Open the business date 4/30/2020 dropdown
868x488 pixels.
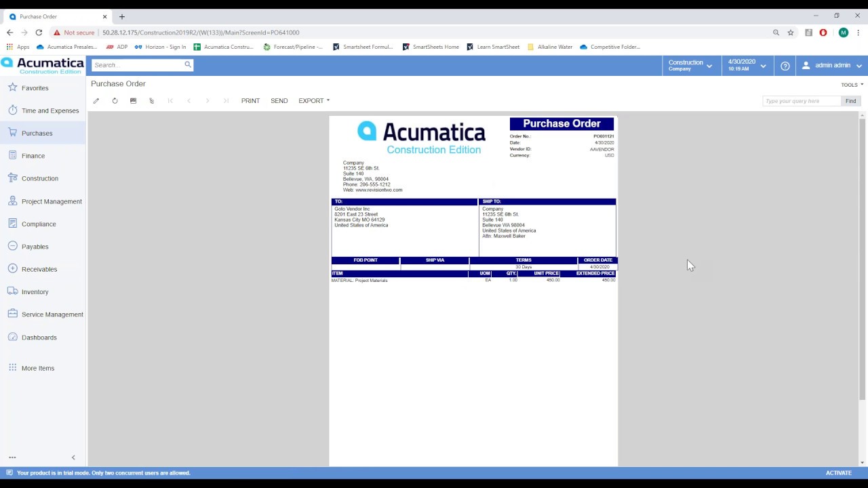tap(747, 66)
